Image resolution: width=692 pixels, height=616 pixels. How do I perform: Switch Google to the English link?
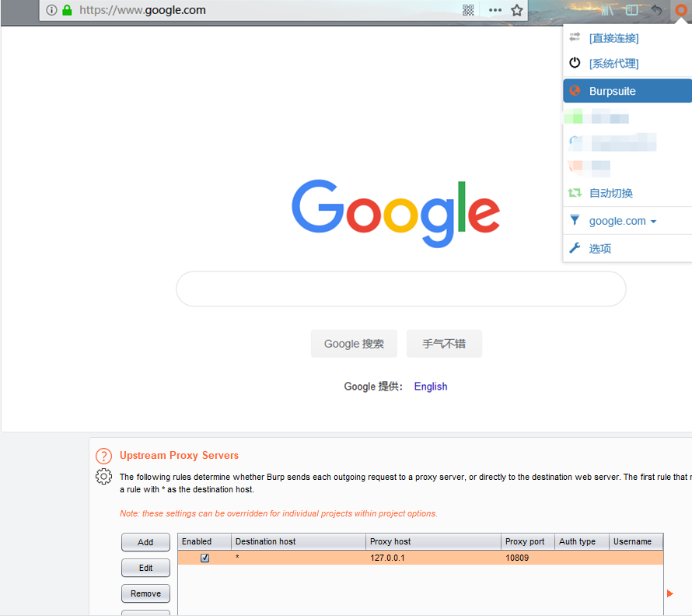tap(431, 387)
